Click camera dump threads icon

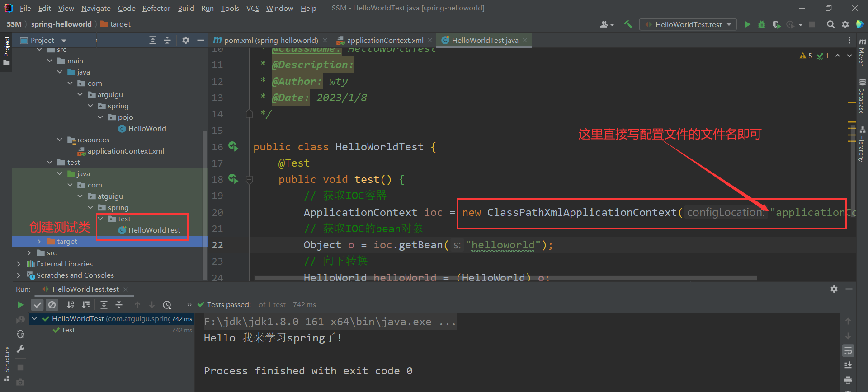pos(20,383)
